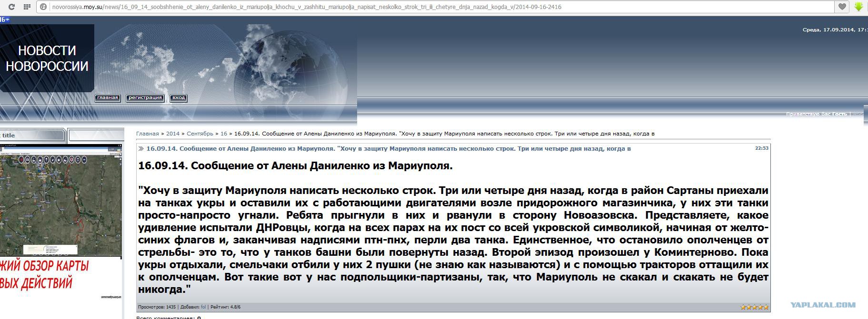Image resolution: width=868 pixels, height=319 pixels.
Task: Click the article title link in the header bar
Action: (389, 149)
